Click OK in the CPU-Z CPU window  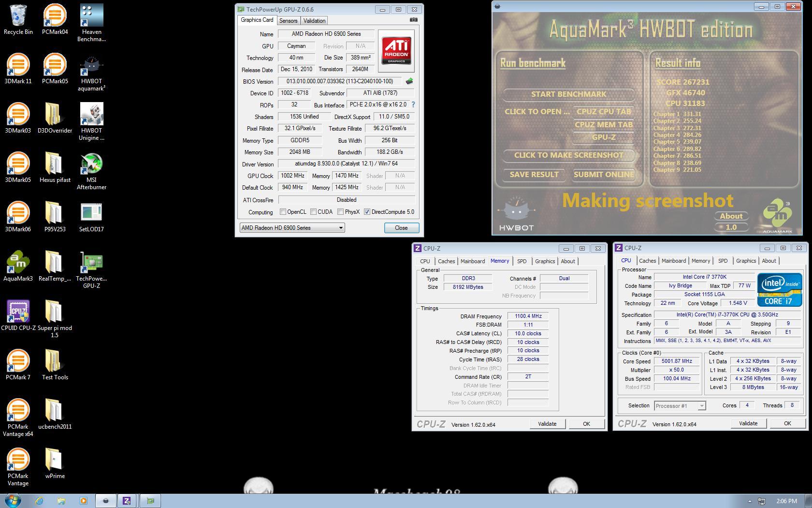pos(787,423)
